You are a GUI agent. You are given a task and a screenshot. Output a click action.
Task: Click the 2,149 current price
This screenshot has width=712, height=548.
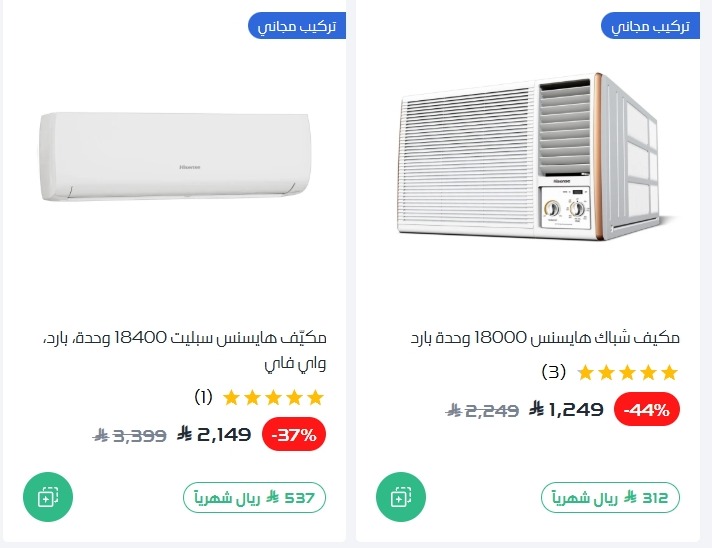coord(214,434)
